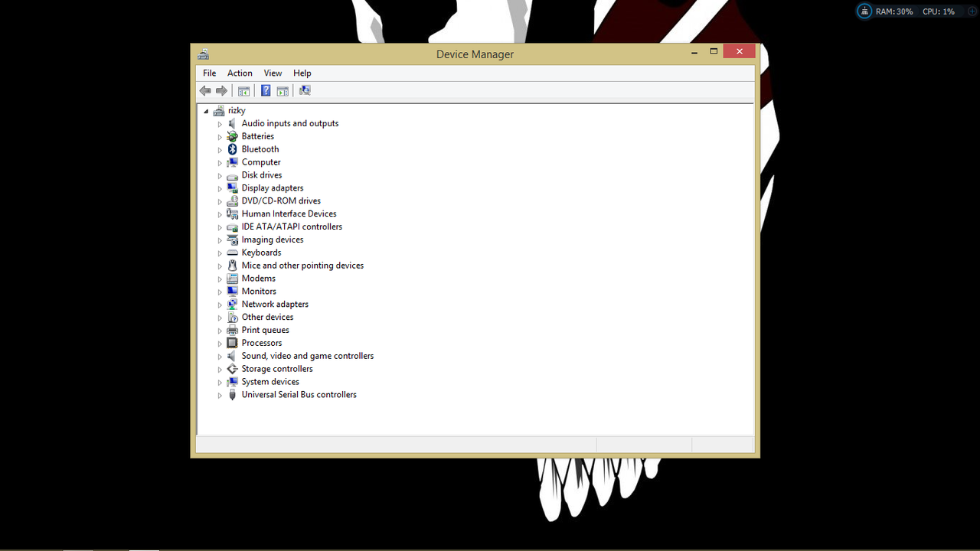This screenshot has width=980, height=551.
Task: Open the View menu
Action: pyautogui.click(x=273, y=73)
